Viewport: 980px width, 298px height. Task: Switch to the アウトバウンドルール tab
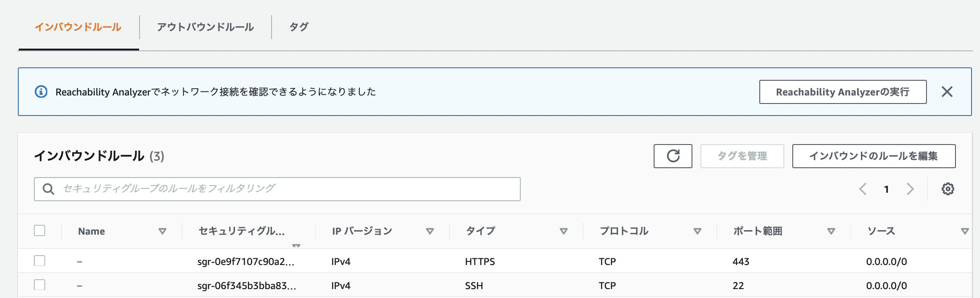click(x=205, y=27)
